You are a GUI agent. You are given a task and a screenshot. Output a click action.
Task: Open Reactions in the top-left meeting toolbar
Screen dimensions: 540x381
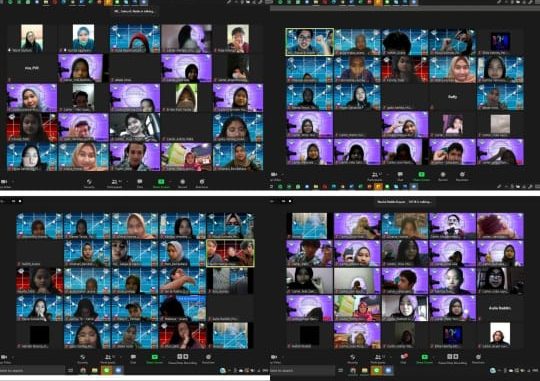pyautogui.click(x=202, y=182)
